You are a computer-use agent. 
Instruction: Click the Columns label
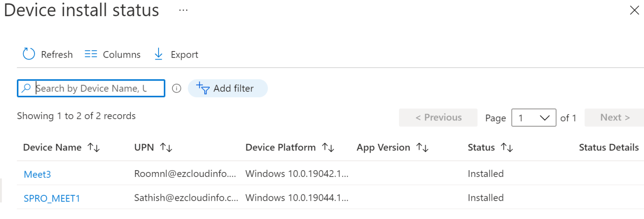pyautogui.click(x=122, y=55)
